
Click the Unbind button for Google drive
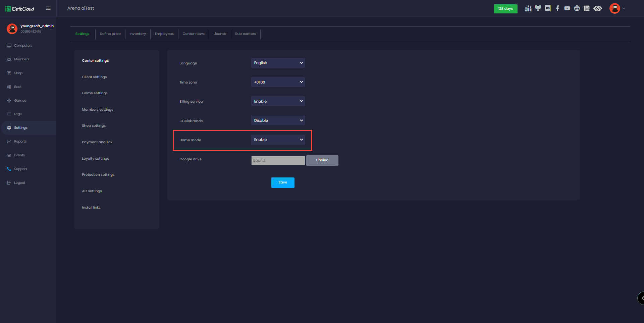pos(322,160)
